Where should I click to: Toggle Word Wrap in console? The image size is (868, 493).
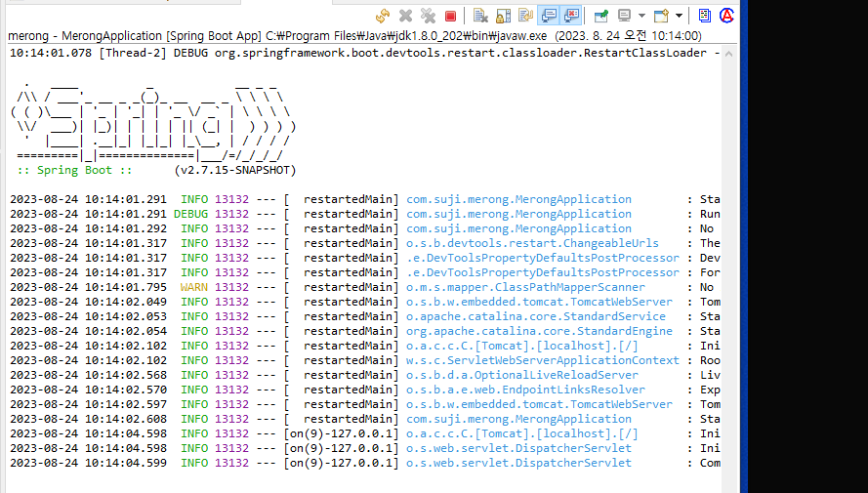[525, 16]
